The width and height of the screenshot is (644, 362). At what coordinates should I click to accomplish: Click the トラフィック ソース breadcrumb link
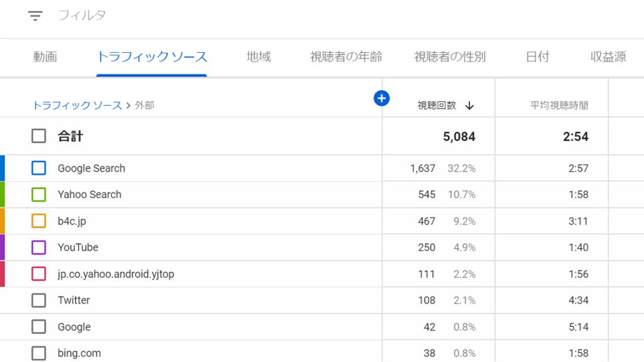(77, 106)
